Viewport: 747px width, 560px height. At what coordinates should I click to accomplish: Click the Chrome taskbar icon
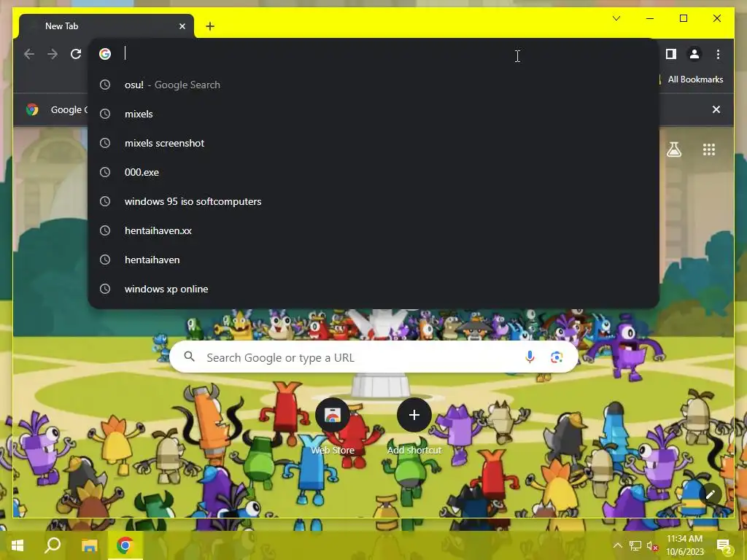125,545
